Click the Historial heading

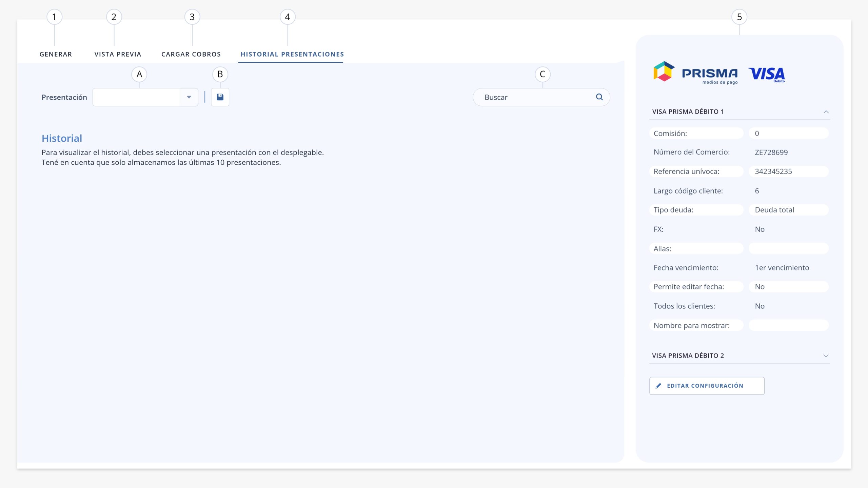[62, 138]
